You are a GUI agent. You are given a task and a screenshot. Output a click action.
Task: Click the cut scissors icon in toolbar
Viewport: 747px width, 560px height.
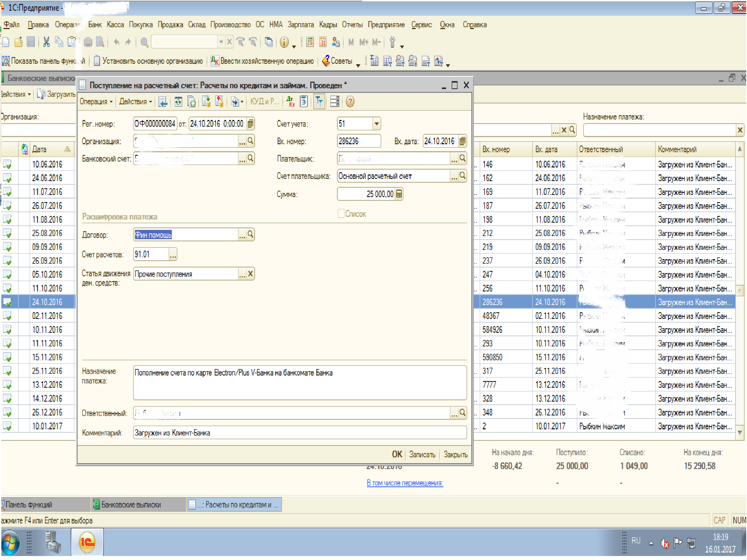pyautogui.click(x=46, y=42)
